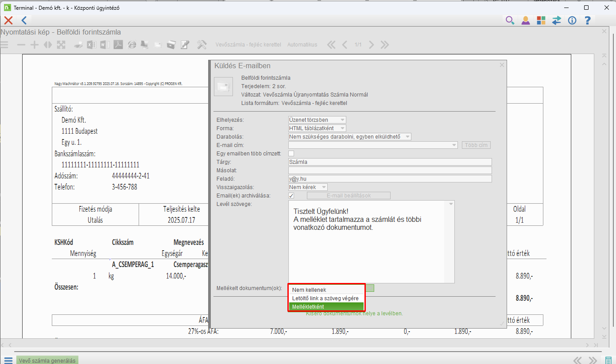616x364 pixels.
Task: Open the hamburger menu in bottom-left corner
Action: pyautogui.click(x=8, y=360)
